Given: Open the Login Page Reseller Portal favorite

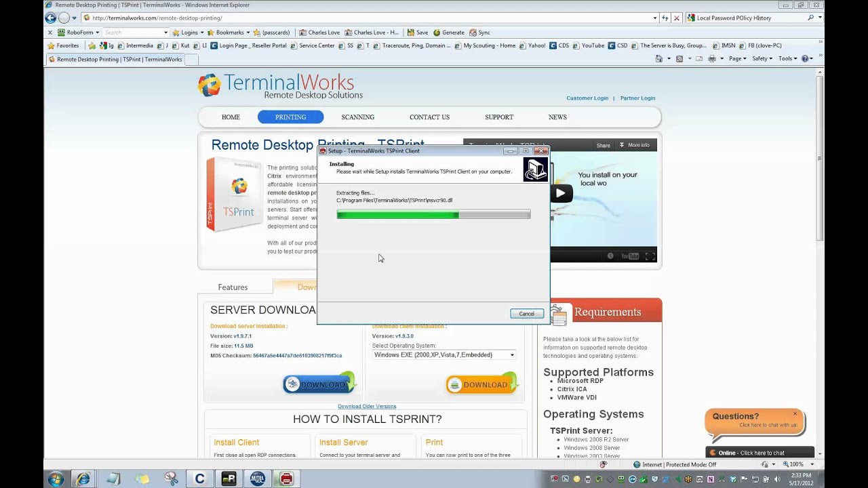Looking at the screenshot, I should tap(249, 46).
